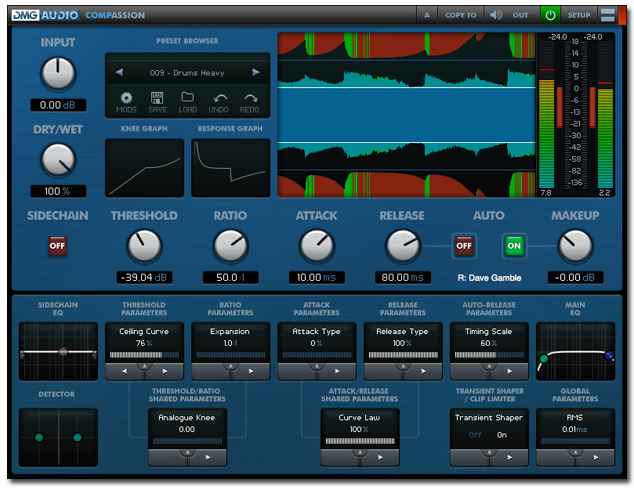
Task: Click the Ceiling Curve 76 % slider bar
Action: [x=144, y=355]
